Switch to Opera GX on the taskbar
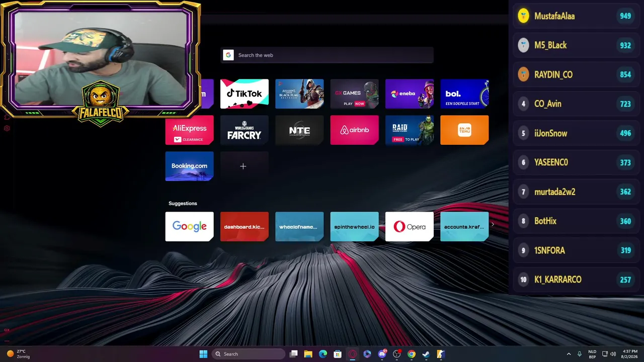This screenshot has height=362, width=644. pos(353,354)
